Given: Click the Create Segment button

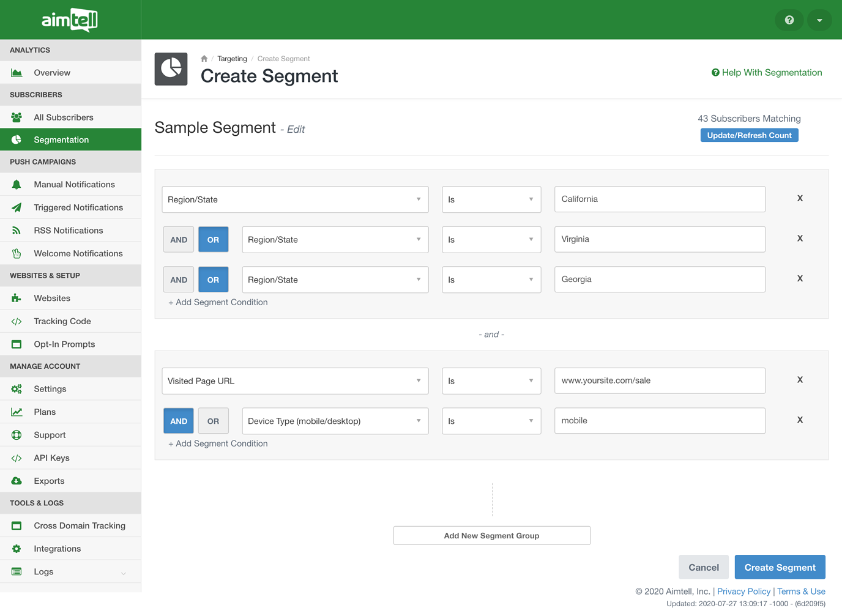Looking at the screenshot, I should [x=780, y=568].
